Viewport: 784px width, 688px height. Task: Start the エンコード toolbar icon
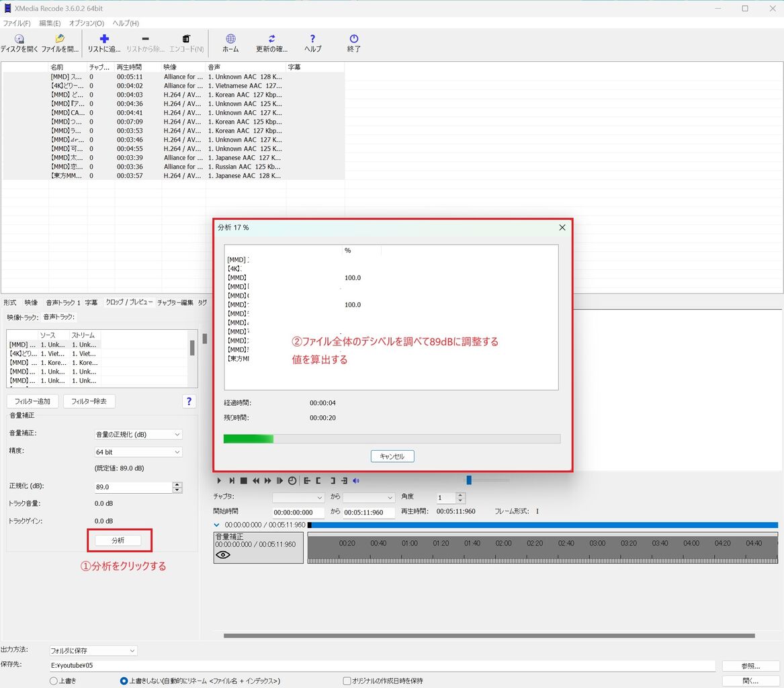[186, 39]
